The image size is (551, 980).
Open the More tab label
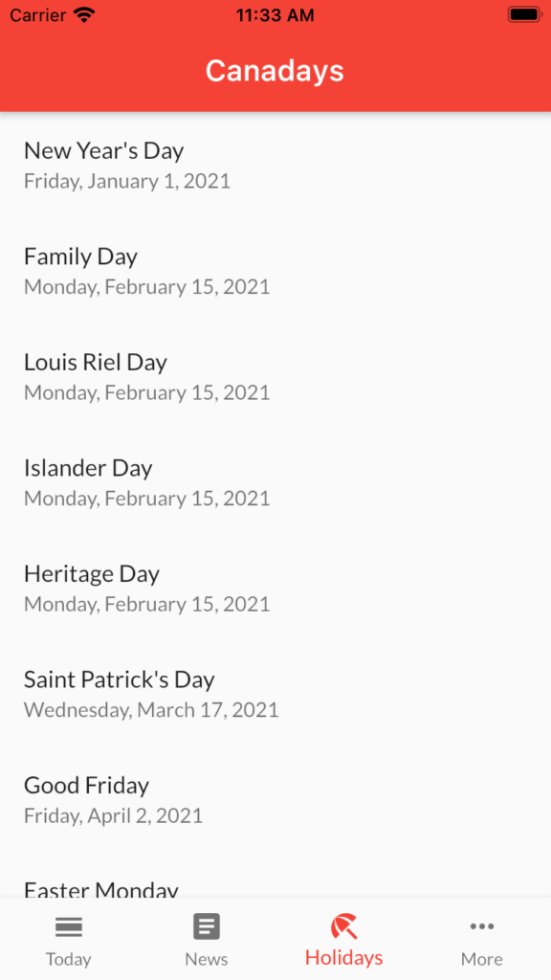[x=482, y=959]
